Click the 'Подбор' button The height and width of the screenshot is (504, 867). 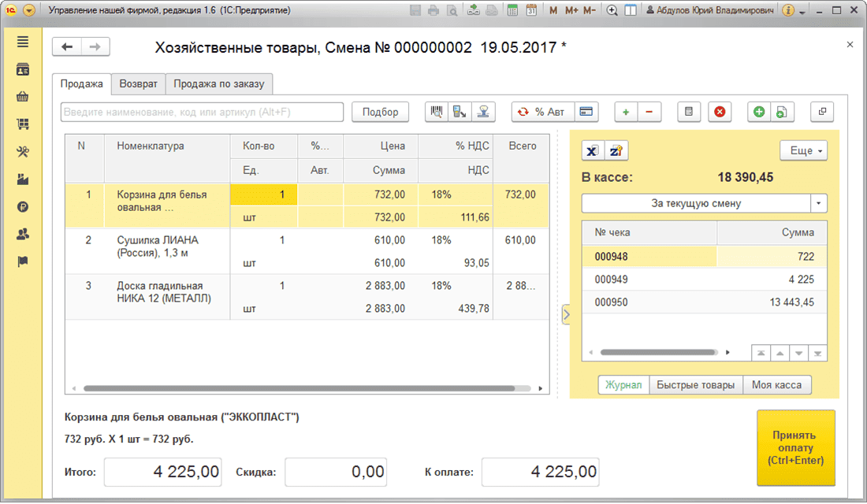click(x=381, y=112)
